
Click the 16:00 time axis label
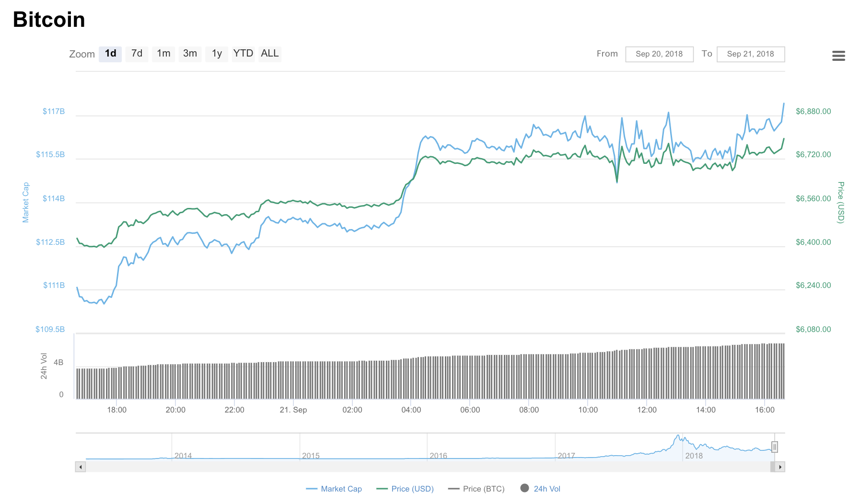pyautogui.click(x=765, y=410)
